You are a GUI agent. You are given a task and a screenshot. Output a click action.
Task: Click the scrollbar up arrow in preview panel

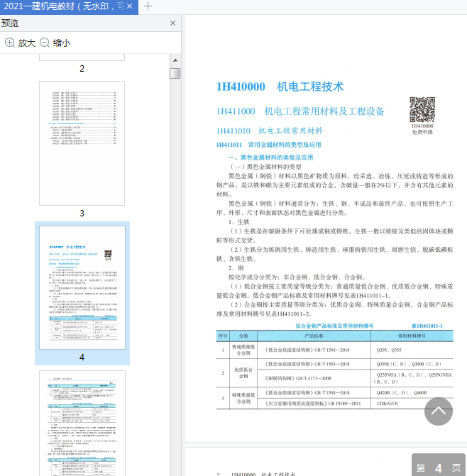175,60
